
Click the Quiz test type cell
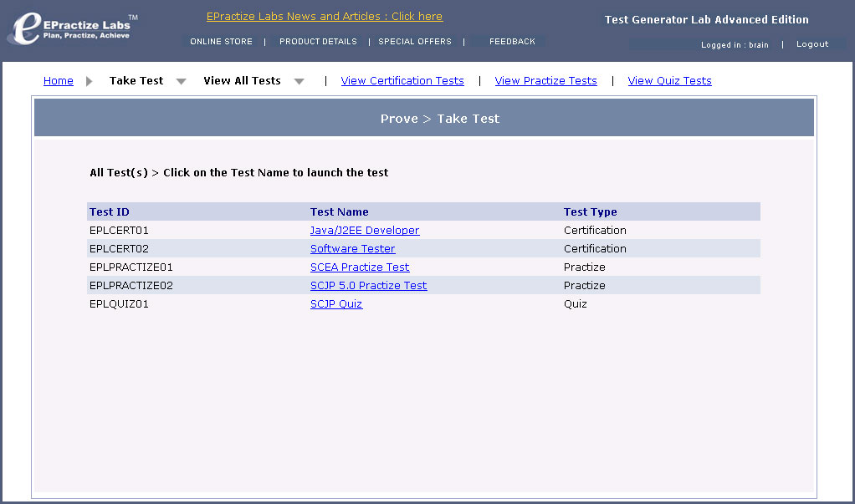click(576, 304)
